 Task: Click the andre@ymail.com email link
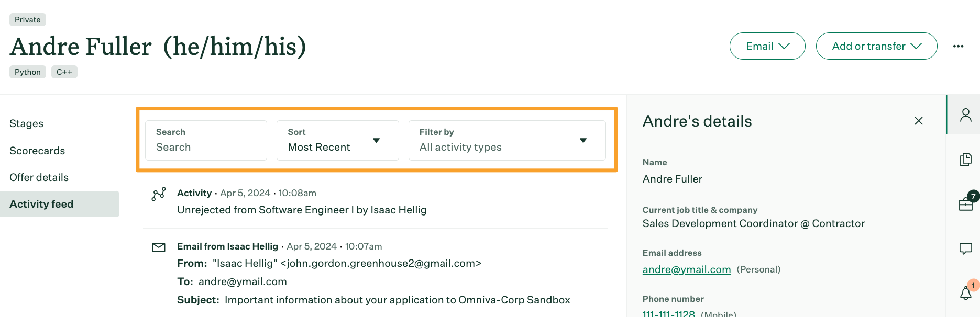pos(686,269)
